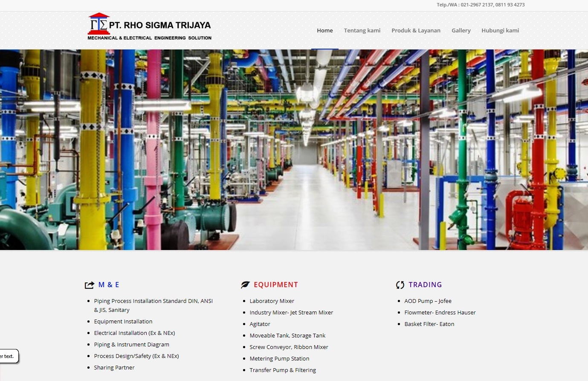Click the tooltip popup at left edge
This screenshot has width=588, height=381.
tap(8, 356)
